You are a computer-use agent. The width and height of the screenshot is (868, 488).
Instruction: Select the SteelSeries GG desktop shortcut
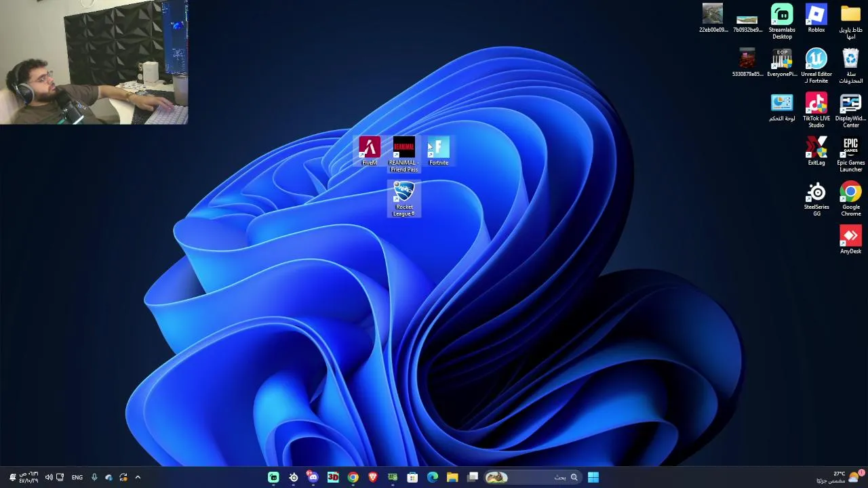[816, 199]
